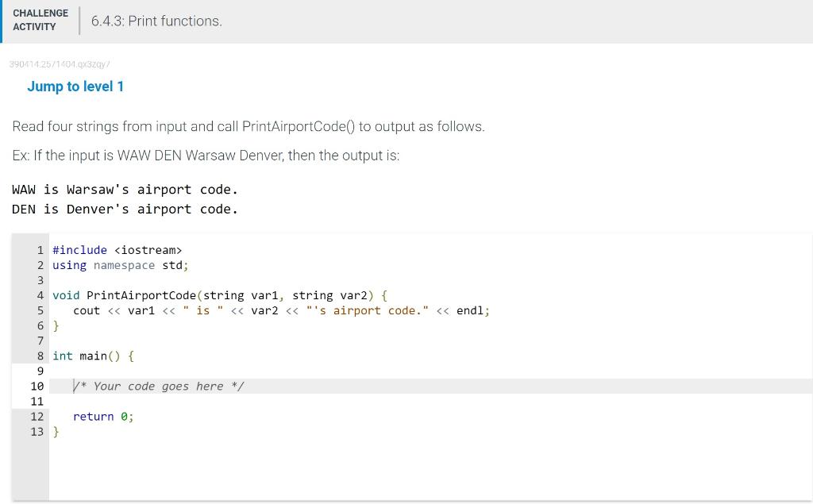The image size is (813, 504).
Task: Click line number 1 in the gutter
Action: coord(40,249)
